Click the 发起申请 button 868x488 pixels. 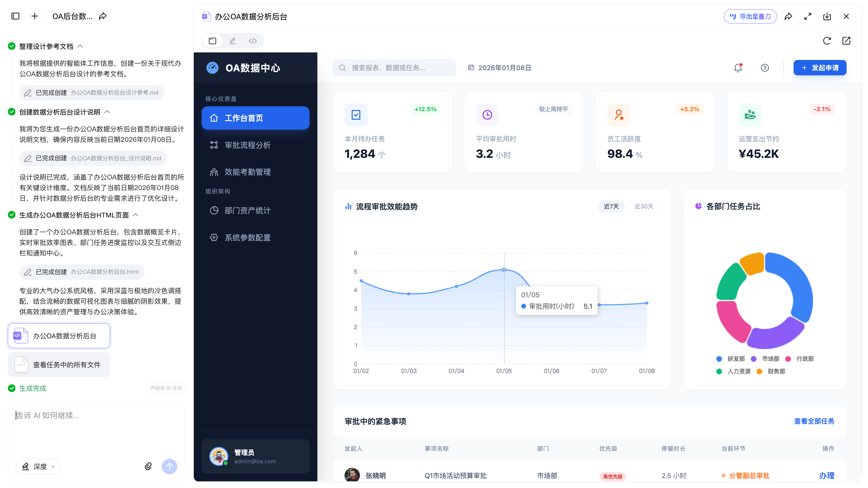(819, 68)
